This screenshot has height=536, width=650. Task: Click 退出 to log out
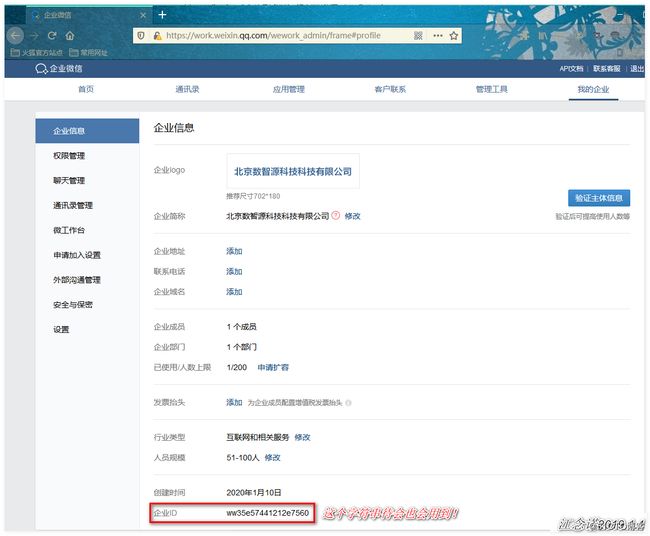point(637,69)
